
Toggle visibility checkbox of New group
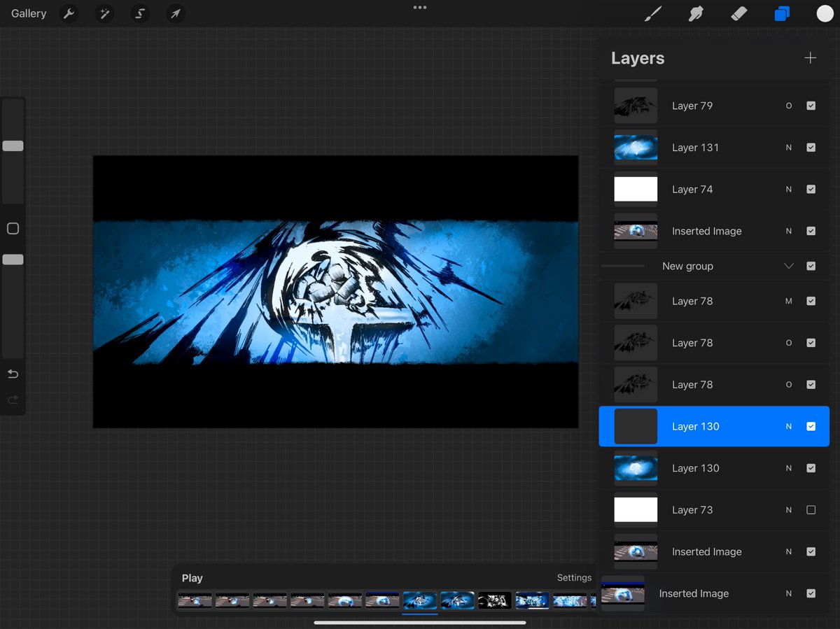tap(811, 266)
